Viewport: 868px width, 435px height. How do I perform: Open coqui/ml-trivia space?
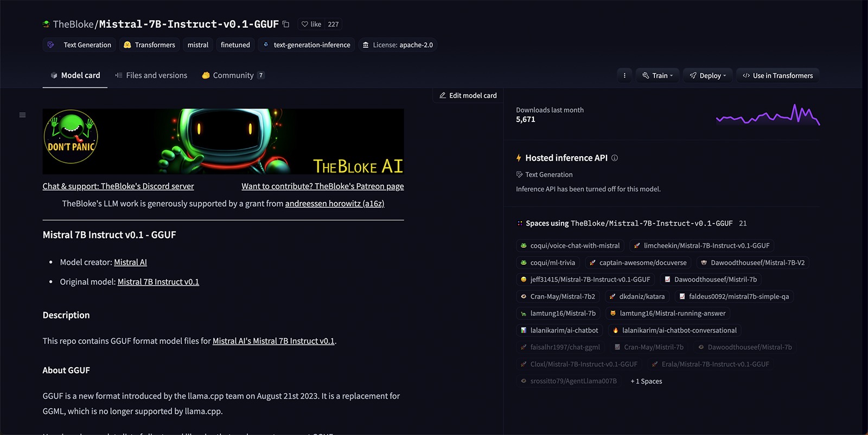(x=548, y=263)
